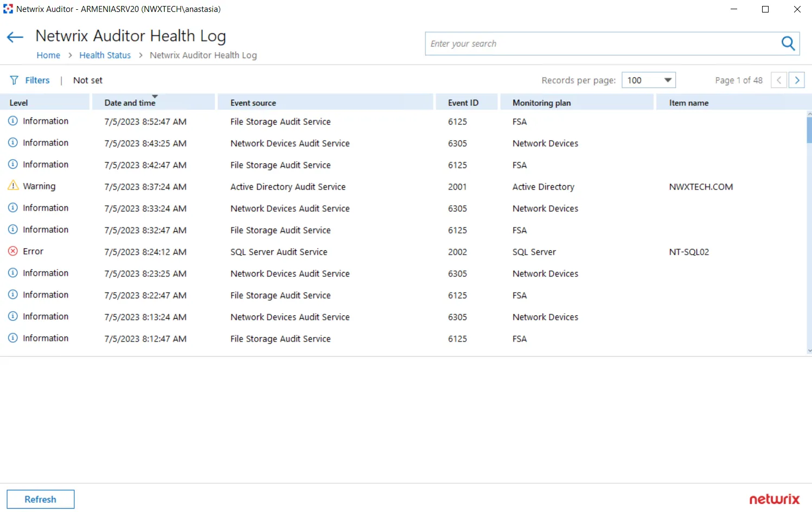This screenshot has height=512, width=812.
Task: Click the SQL Server monitoring plan cell
Action: pos(534,252)
